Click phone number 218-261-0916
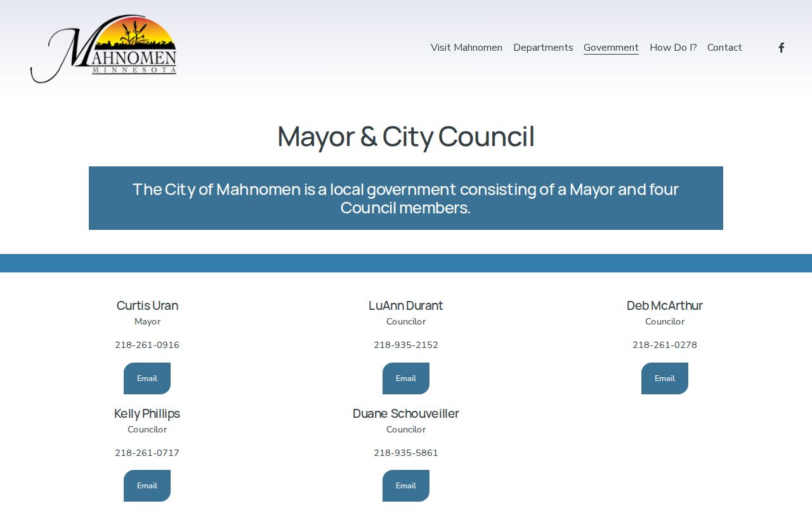This screenshot has height=508, width=812. coord(147,345)
